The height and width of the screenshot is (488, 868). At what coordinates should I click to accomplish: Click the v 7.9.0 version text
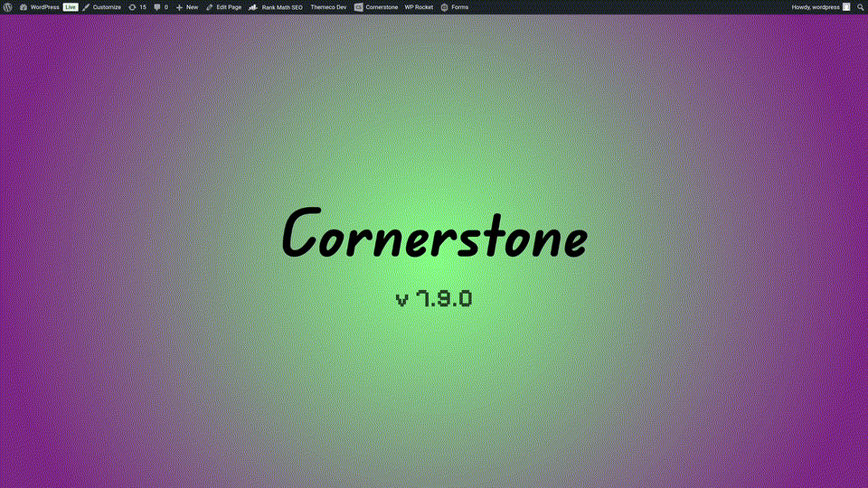434,299
